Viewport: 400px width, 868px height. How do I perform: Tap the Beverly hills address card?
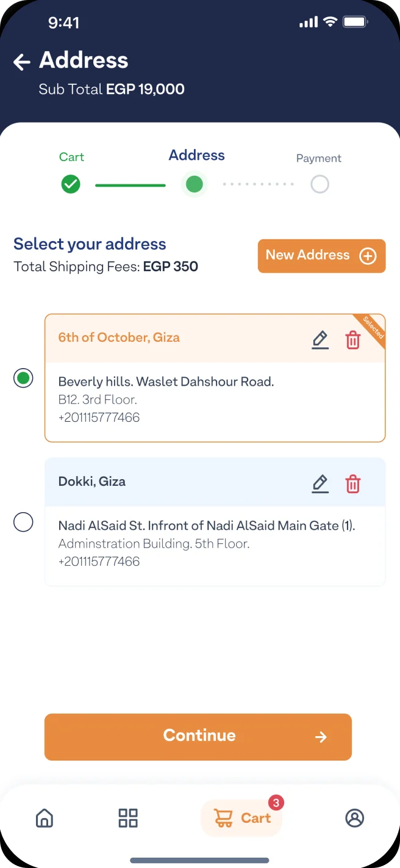[215, 378]
